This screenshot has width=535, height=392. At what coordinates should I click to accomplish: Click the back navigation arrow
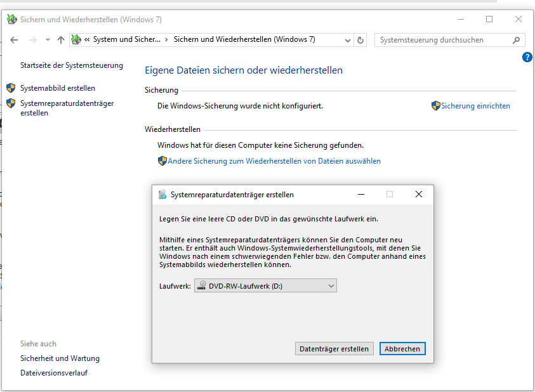[14, 40]
